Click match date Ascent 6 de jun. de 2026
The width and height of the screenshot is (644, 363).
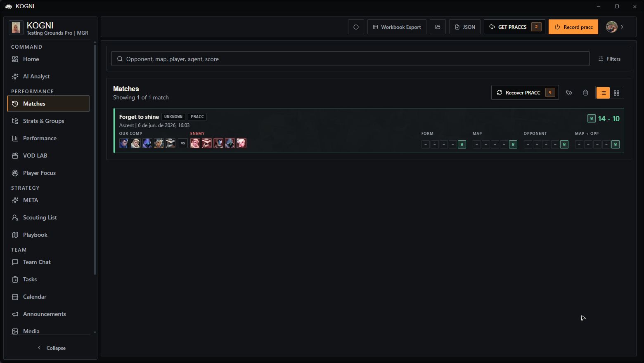tap(154, 125)
